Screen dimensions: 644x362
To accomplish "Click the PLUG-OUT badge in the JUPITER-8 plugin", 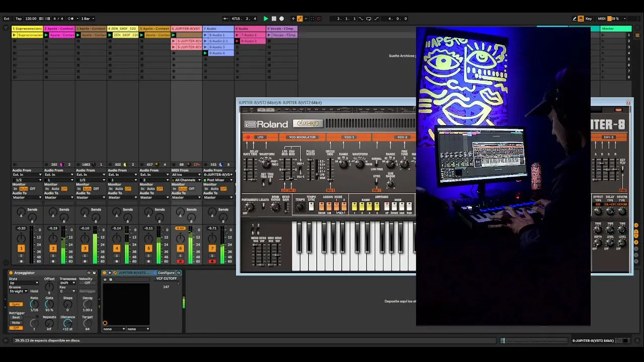I will pyautogui.click(x=308, y=124).
